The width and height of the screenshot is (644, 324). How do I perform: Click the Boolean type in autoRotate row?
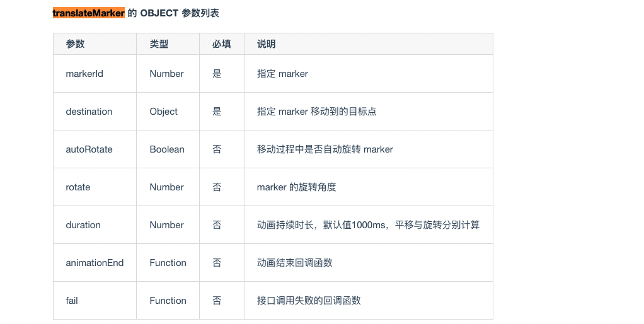click(167, 149)
